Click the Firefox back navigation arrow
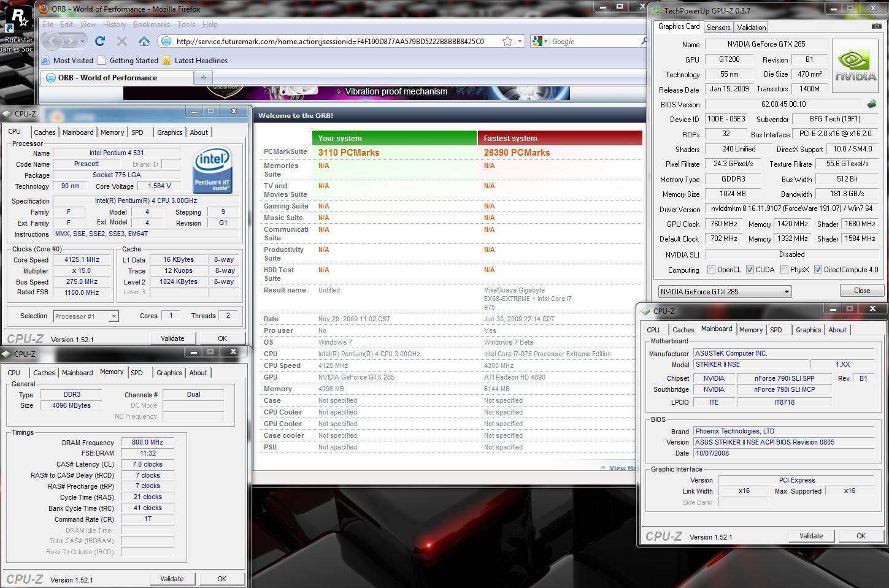Viewport: 889px width, 588px height. (52, 41)
